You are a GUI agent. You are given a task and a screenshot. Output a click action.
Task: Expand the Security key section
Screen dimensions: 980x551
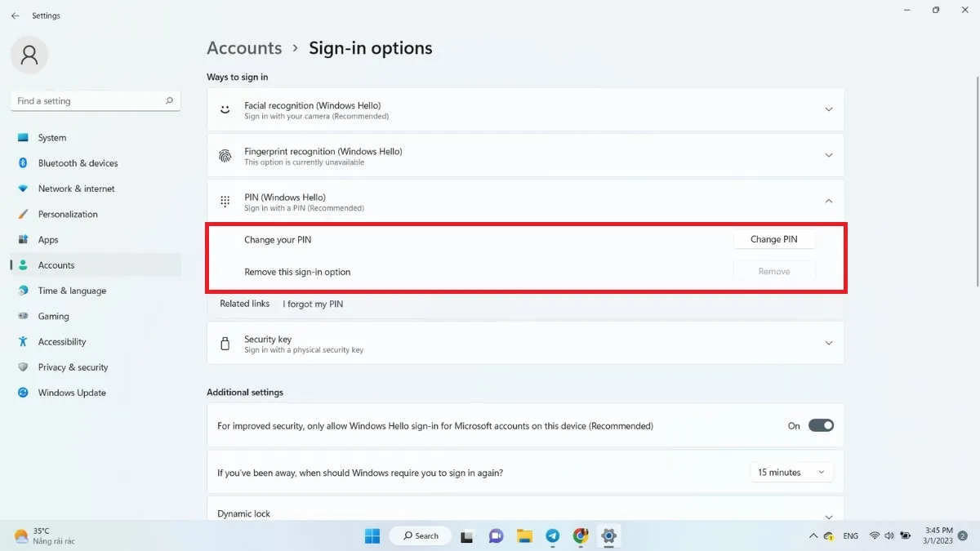pos(828,343)
